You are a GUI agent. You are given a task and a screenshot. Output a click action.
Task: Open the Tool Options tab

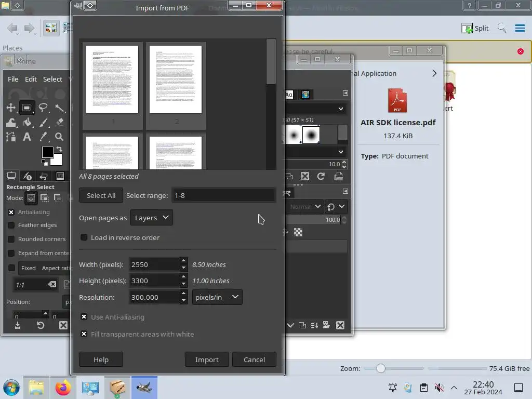pos(11,176)
